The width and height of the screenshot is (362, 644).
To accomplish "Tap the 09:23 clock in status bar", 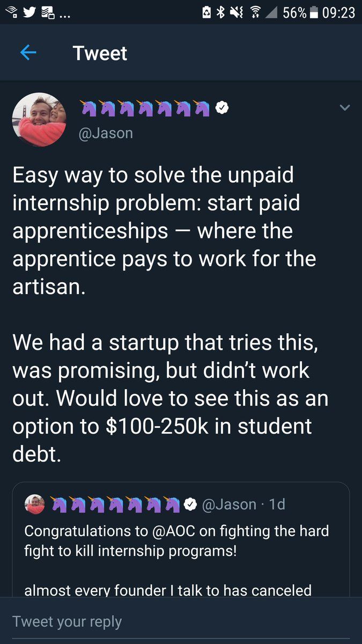I will [339, 12].
